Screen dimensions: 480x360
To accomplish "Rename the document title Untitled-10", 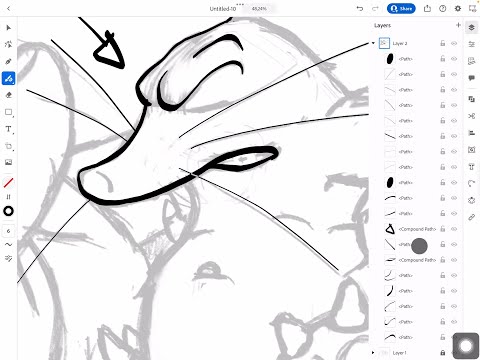I will pyautogui.click(x=223, y=9).
